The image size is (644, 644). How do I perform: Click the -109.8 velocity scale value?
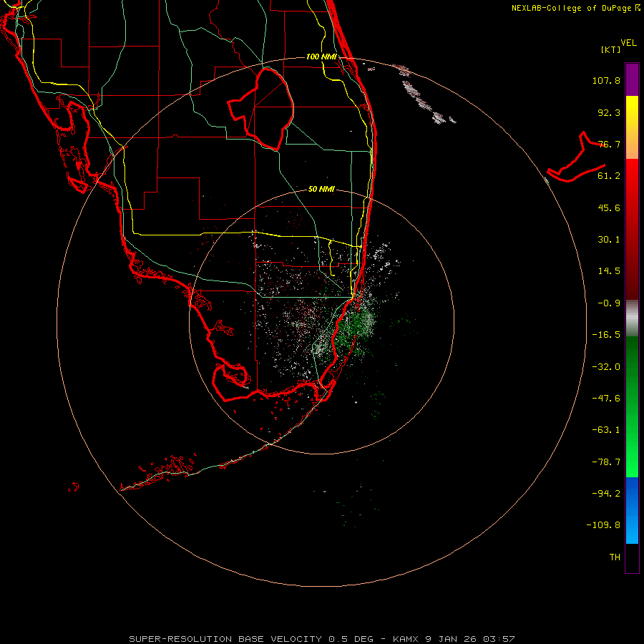coord(604,525)
